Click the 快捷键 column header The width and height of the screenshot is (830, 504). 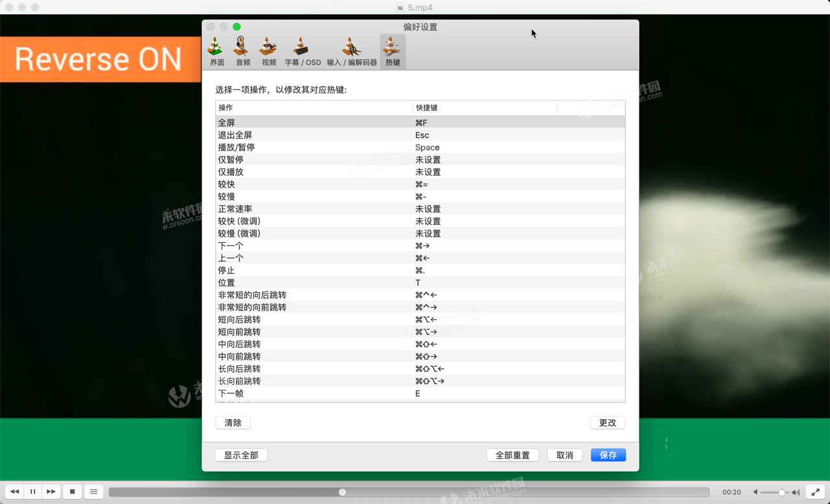(485, 108)
